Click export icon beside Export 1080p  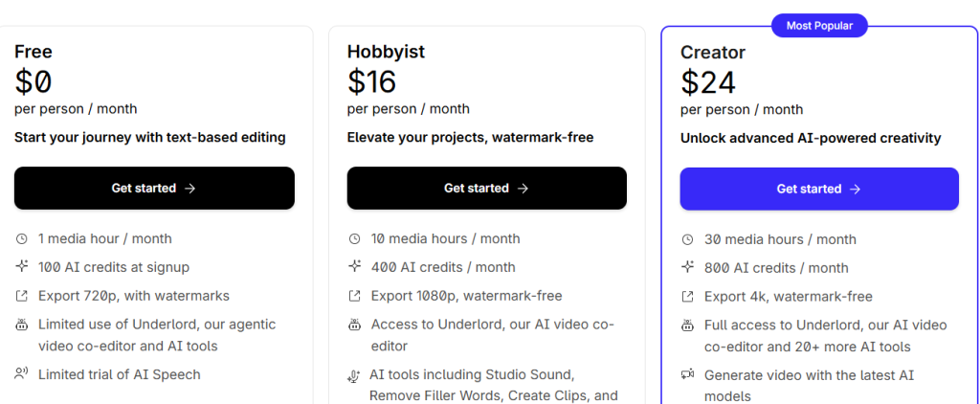click(x=354, y=296)
